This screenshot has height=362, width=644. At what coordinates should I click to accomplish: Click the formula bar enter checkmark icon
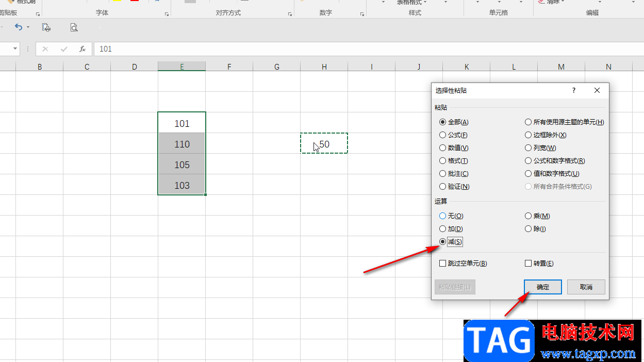pyautogui.click(x=64, y=49)
